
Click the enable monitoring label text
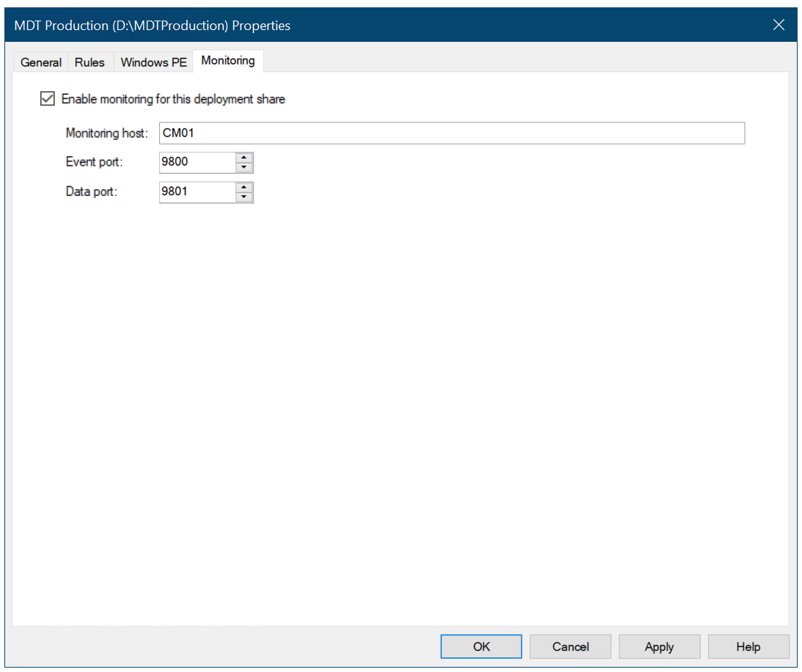173,98
